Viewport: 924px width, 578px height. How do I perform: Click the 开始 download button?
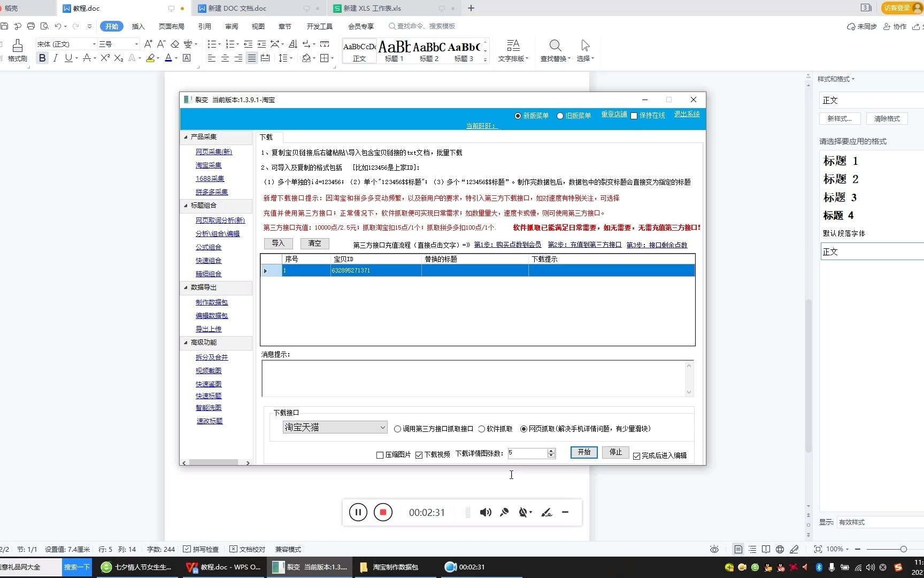coord(584,452)
